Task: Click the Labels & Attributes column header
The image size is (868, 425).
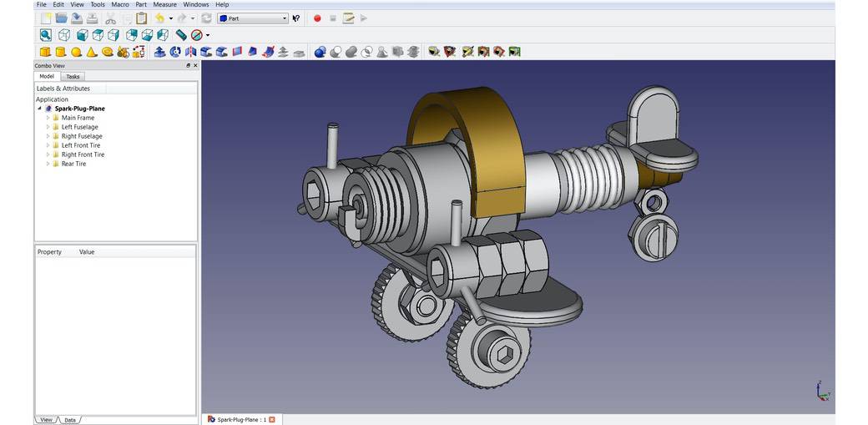Action: pos(70,89)
